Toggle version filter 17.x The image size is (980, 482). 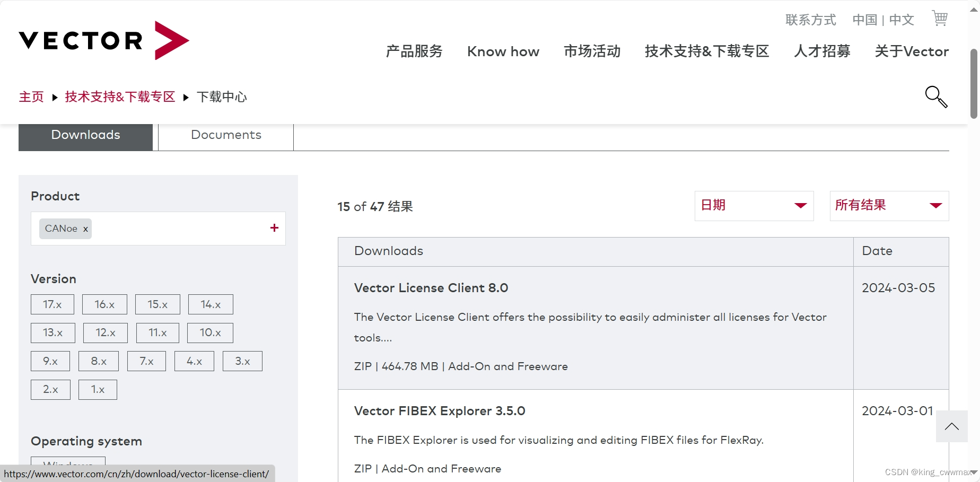(52, 304)
